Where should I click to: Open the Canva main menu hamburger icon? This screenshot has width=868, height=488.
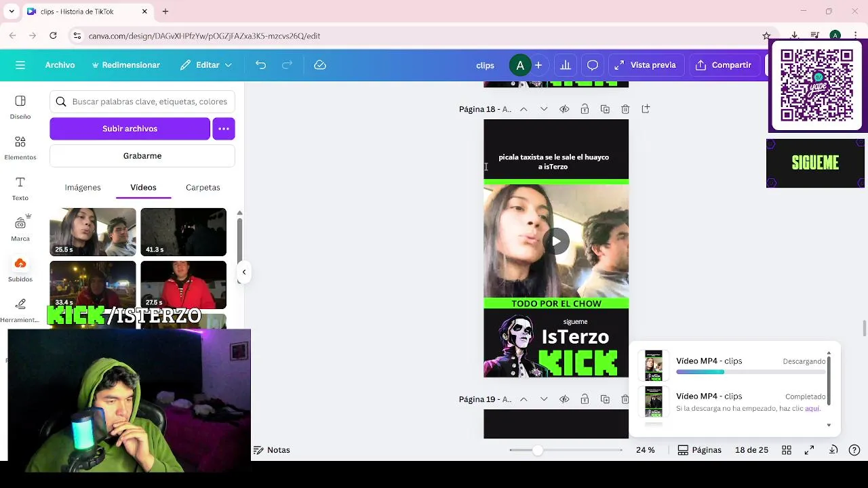point(20,65)
